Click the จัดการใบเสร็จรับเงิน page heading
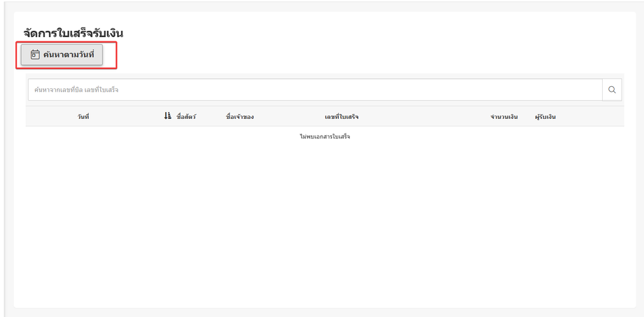Image resolution: width=644 pixels, height=317 pixels. 73,34
